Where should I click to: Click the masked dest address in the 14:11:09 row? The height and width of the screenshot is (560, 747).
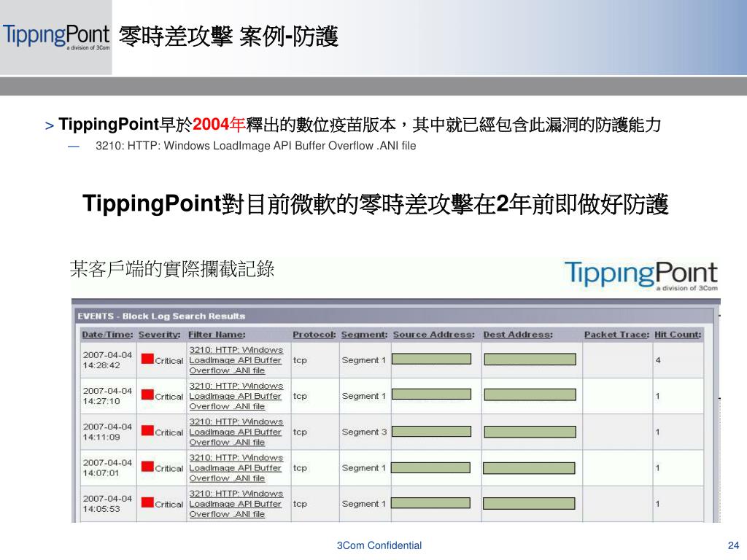pos(530,432)
